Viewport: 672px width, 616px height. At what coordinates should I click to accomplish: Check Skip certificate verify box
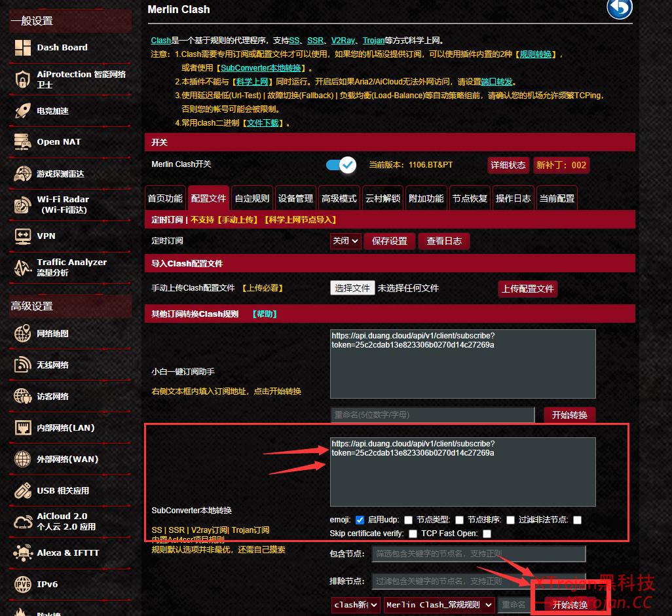(x=413, y=534)
